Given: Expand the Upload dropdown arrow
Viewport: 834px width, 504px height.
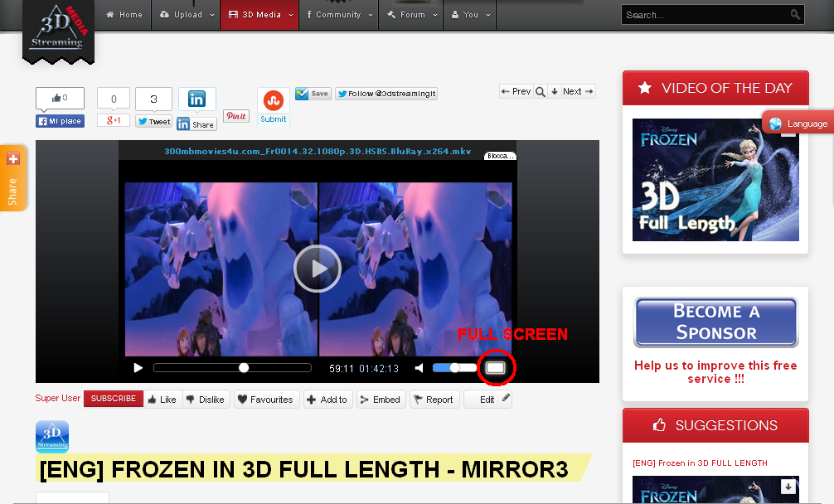Looking at the screenshot, I should (212, 15).
